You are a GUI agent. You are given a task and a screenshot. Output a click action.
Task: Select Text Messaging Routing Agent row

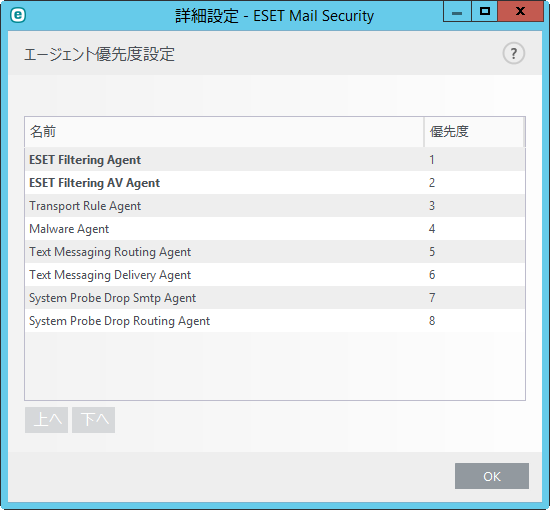point(275,252)
